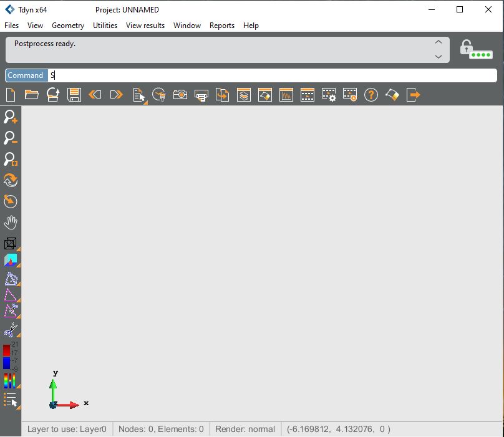Click the undo left-arrow icon

click(x=95, y=95)
